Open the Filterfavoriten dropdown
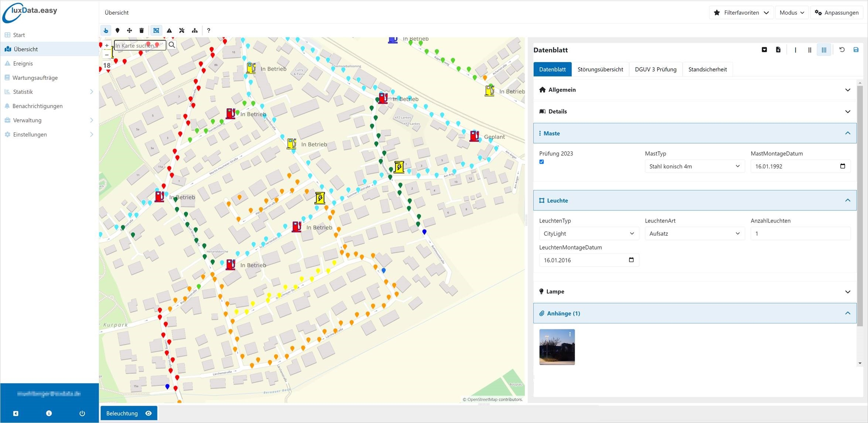This screenshot has width=868, height=423. (741, 13)
